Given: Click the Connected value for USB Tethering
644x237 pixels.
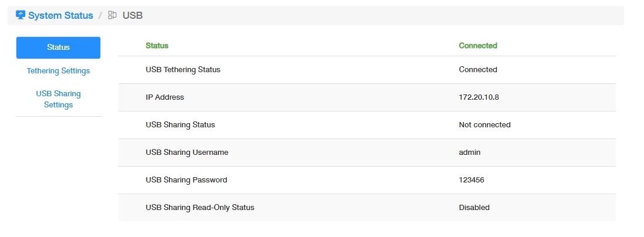Looking at the screenshot, I should pyautogui.click(x=477, y=70).
